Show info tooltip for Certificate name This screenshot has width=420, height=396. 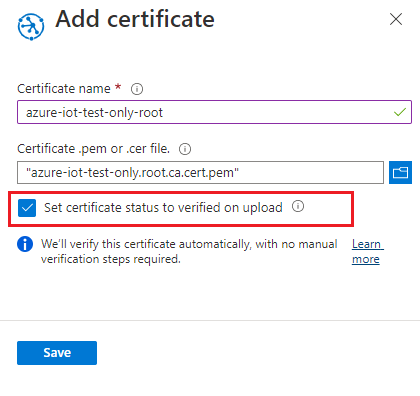click(137, 89)
